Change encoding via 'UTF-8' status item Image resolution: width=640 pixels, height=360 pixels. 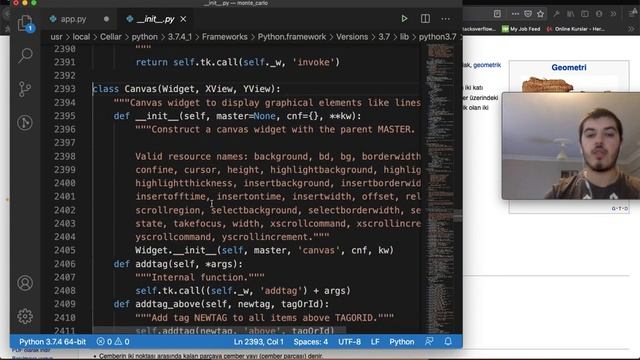pyautogui.click(x=349, y=342)
